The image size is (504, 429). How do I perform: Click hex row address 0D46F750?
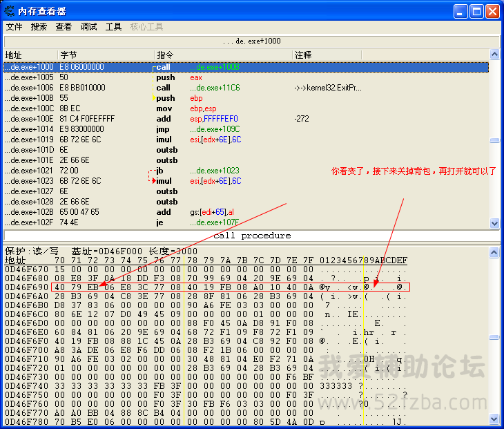click(26, 395)
